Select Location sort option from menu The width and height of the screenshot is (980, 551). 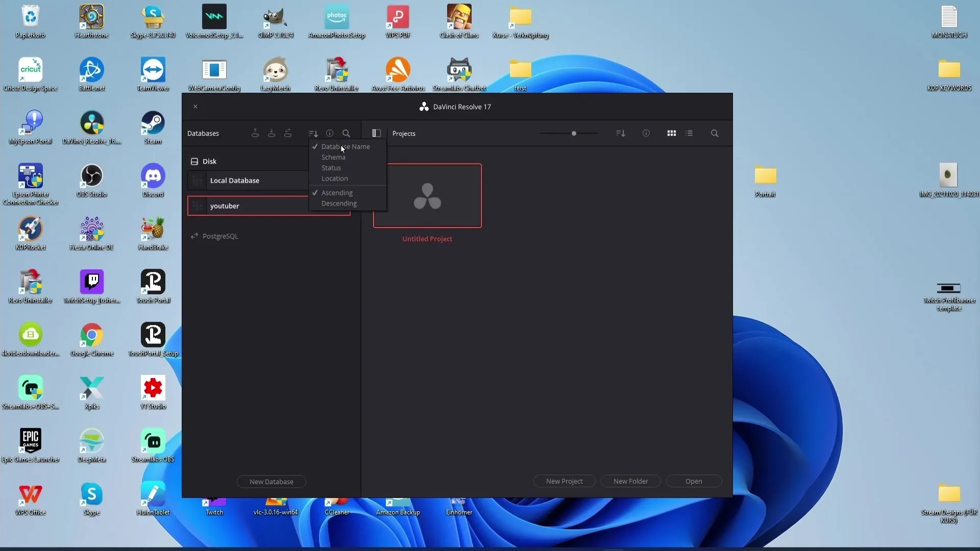(x=334, y=178)
